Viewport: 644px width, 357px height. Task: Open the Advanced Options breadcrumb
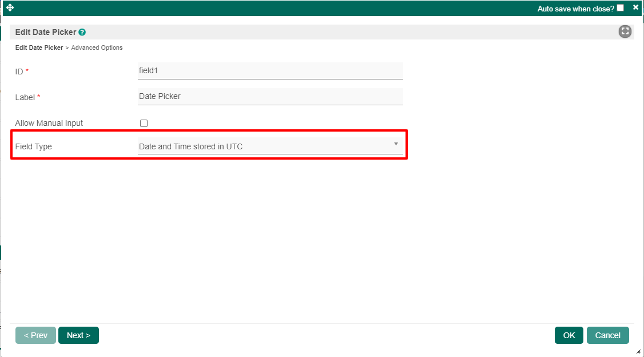[97, 47]
